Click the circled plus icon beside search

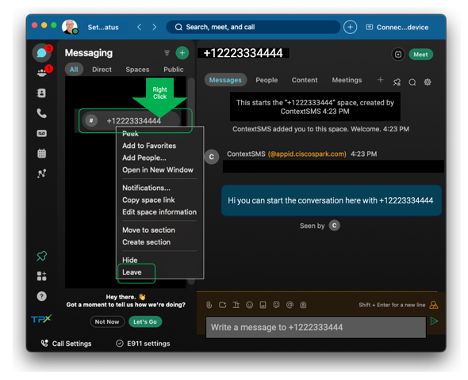tap(350, 27)
